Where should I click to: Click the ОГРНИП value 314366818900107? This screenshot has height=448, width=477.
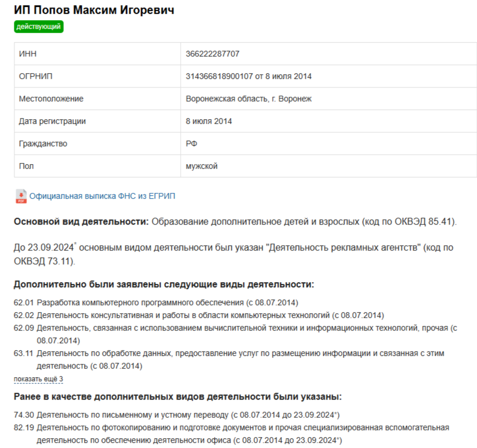219,77
